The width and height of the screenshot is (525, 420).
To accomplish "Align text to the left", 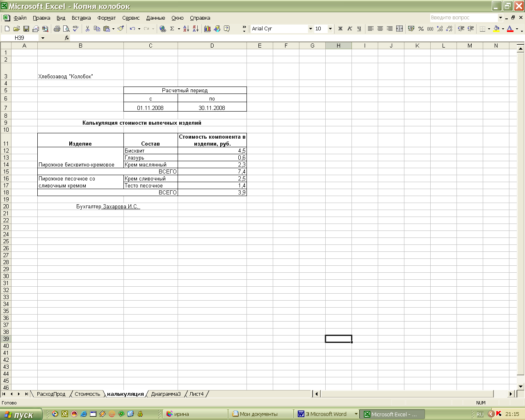I will coord(371,29).
